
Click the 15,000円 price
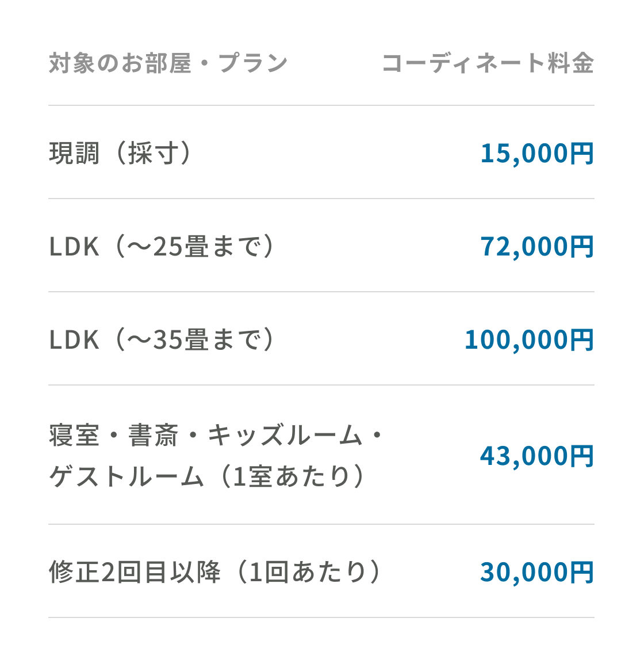pos(538,153)
